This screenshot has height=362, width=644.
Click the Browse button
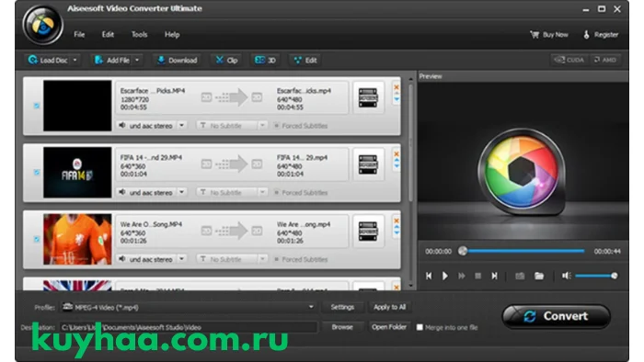pos(342,327)
